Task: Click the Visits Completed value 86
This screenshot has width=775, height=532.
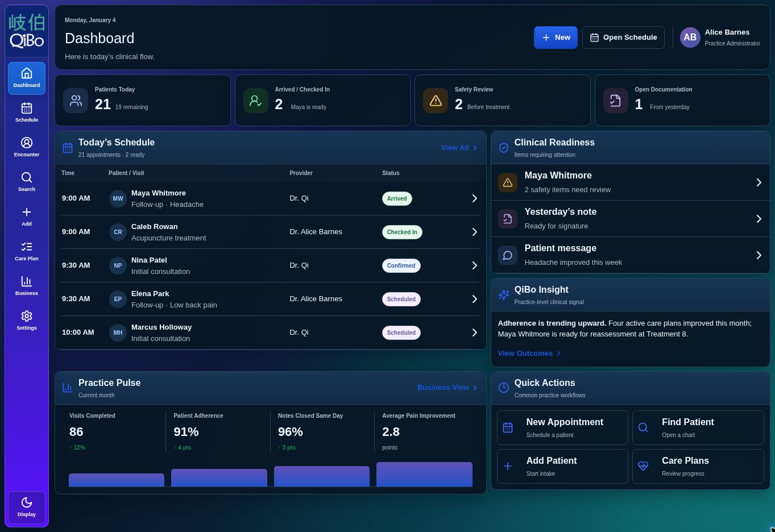Action: [76, 432]
